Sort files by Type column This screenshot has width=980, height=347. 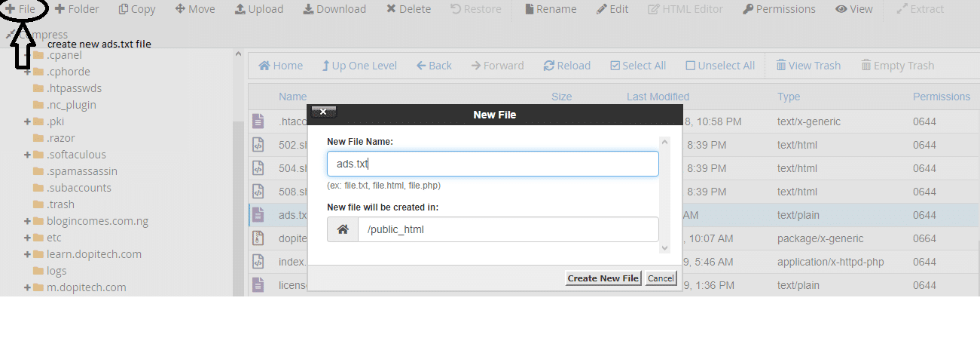(789, 97)
